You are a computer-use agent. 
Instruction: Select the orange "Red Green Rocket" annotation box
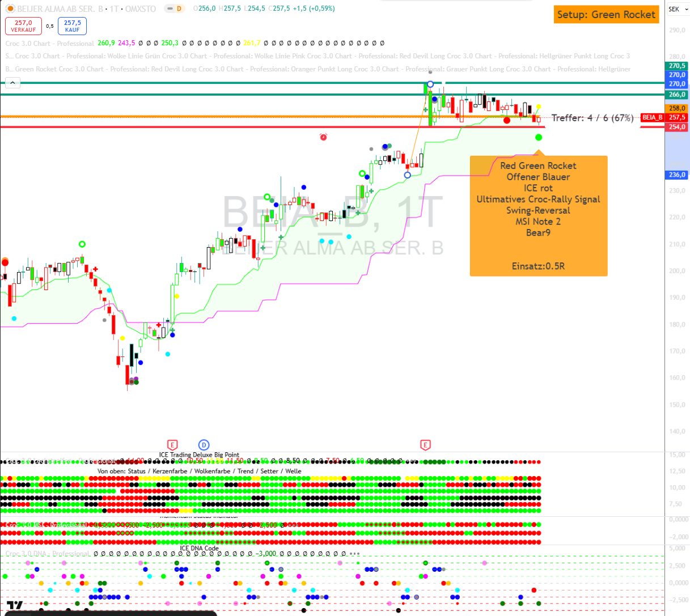(x=538, y=216)
